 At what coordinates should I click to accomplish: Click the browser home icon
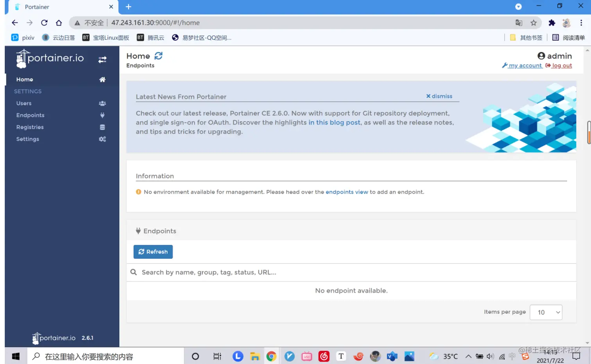[59, 23]
